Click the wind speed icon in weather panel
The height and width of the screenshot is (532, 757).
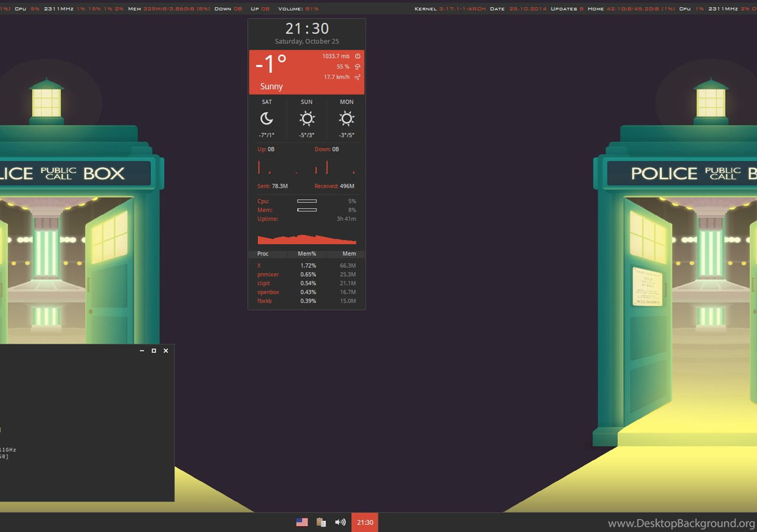pyautogui.click(x=358, y=77)
